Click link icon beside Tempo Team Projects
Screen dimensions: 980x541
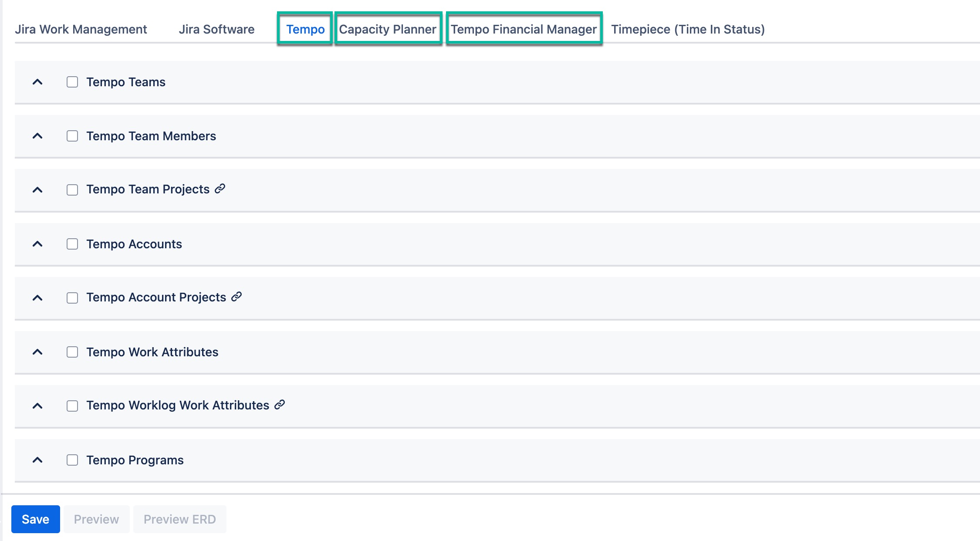[x=220, y=189]
